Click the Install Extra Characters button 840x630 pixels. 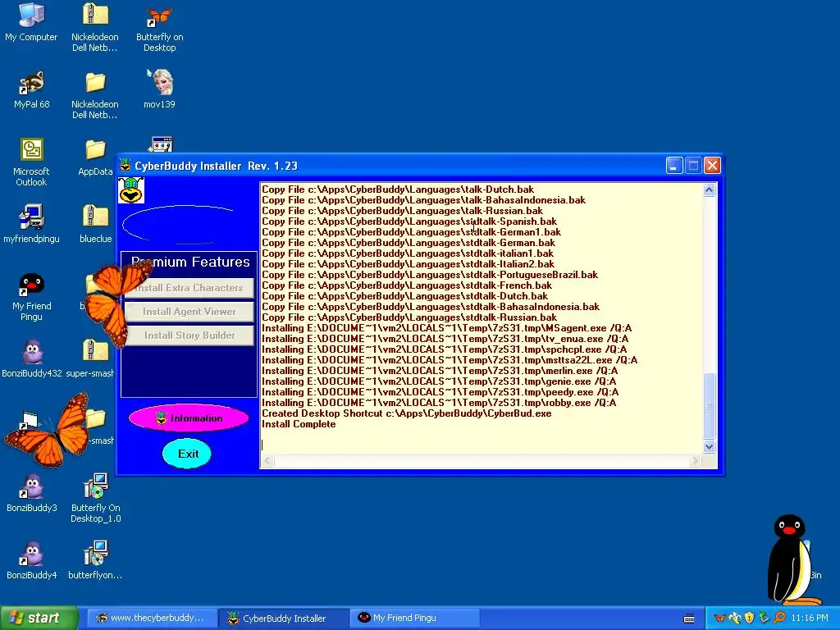[x=189, y=288]
